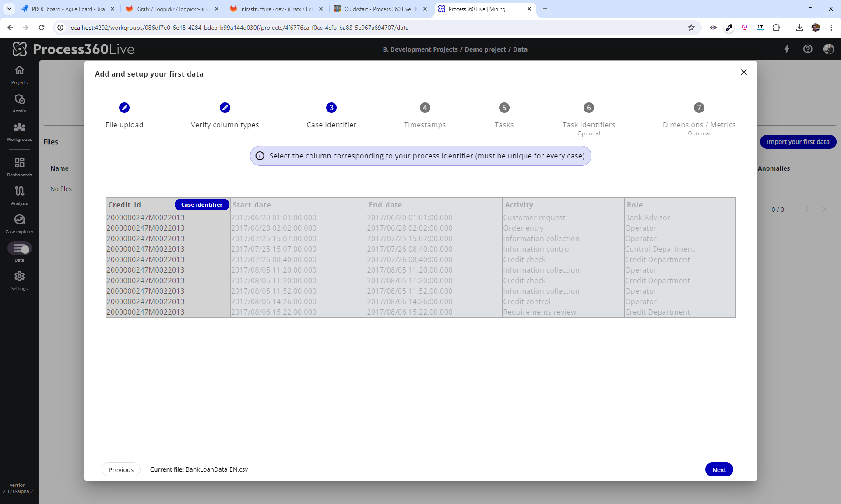Open Chrome's three-dot menu
Screen dimensions: 841x504
point(831,28)
